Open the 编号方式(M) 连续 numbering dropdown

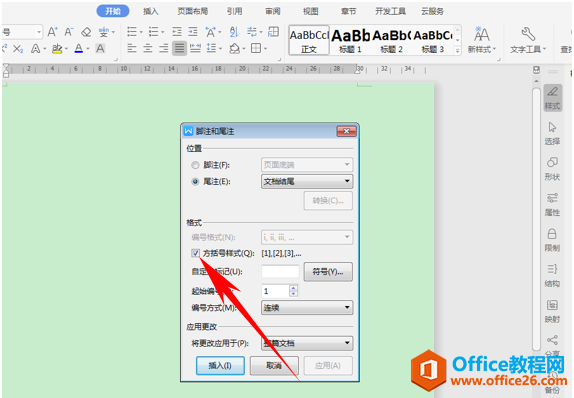click(x=307, y=308)
